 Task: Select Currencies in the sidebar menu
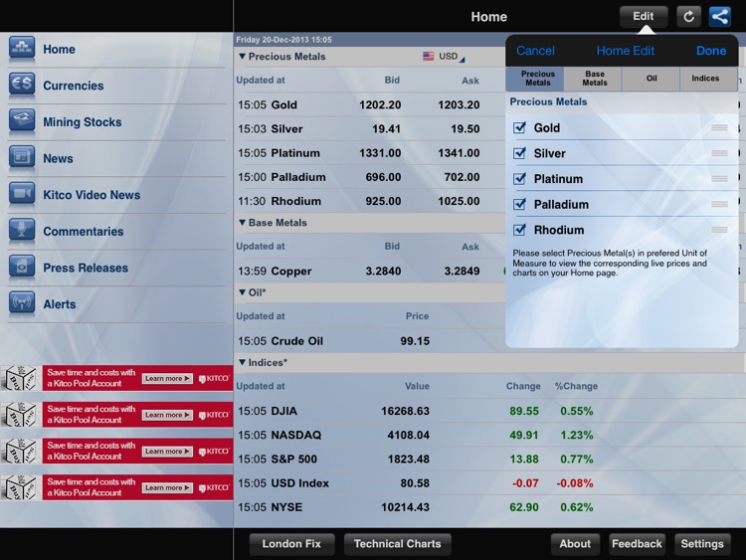(116, 86)
